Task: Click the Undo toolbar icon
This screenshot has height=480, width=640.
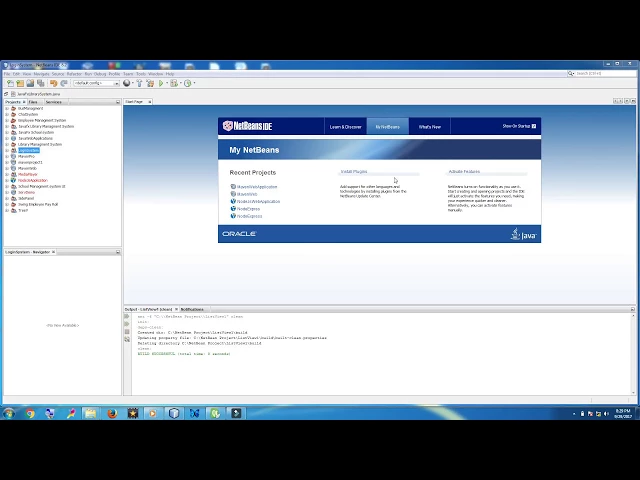Action: coord(53,83)
